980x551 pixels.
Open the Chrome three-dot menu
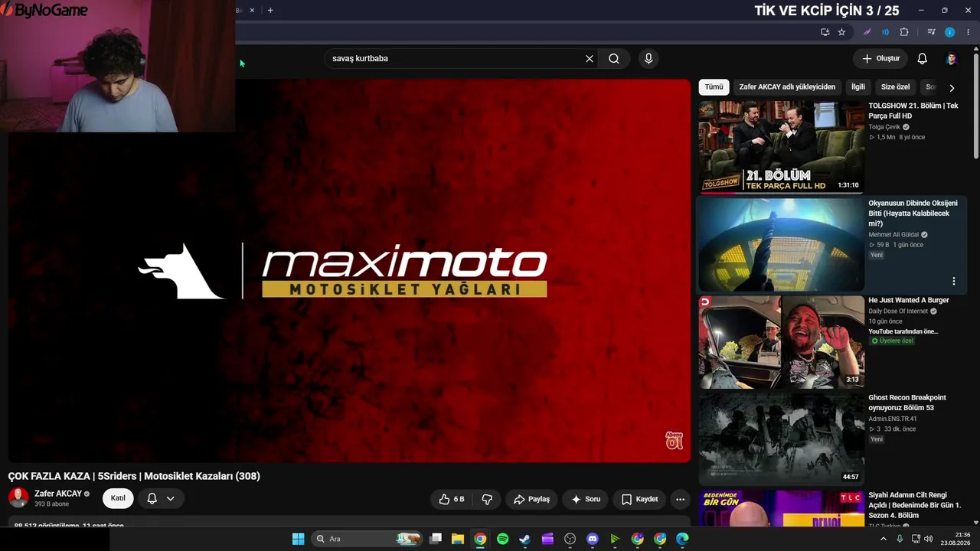[969, 32]
